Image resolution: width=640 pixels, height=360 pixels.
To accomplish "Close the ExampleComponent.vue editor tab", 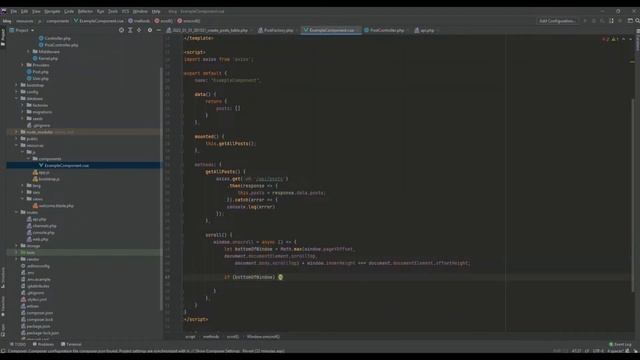I will click(358, 30).
